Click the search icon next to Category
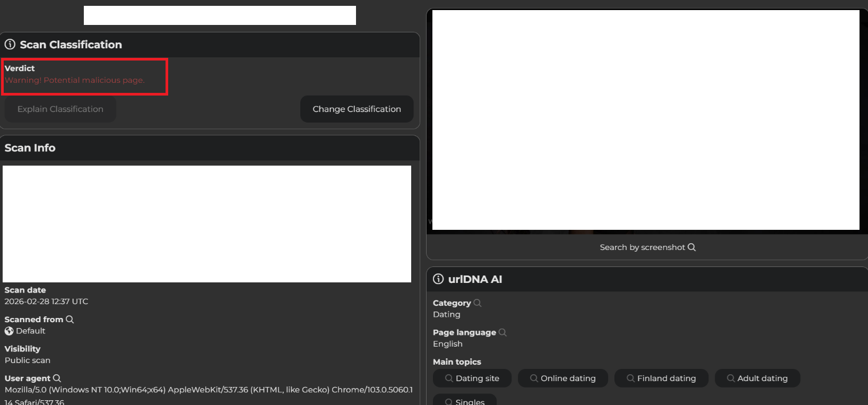Image resolution: width=868 pixels, height=405 pixels. pos(477,303)
